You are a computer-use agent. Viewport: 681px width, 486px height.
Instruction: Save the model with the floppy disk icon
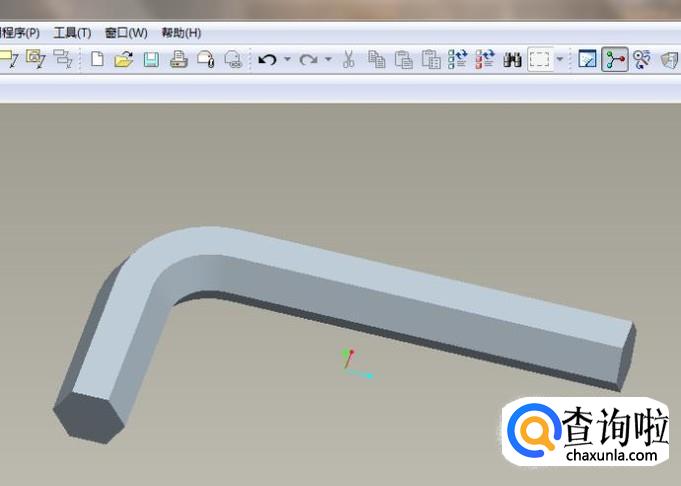tap(150, 60)
